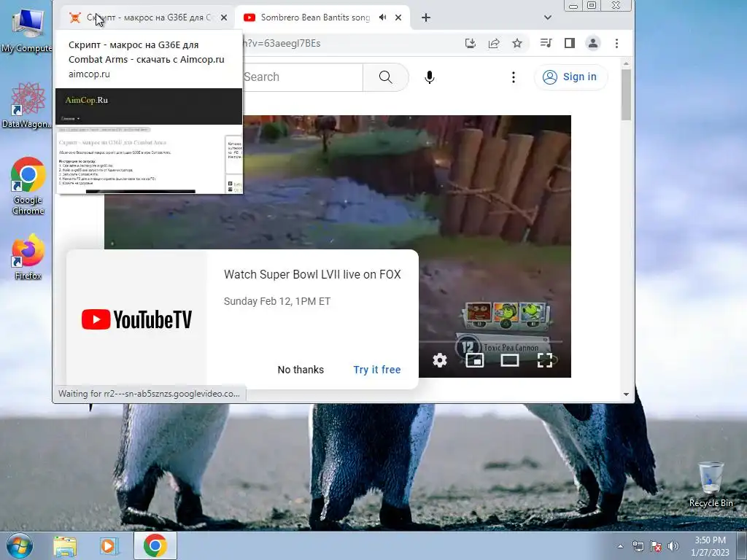Click Chrome taskbar button
The width and height of the screenshot is (747, 560).
pyautogui.click(x=155, y=545)
